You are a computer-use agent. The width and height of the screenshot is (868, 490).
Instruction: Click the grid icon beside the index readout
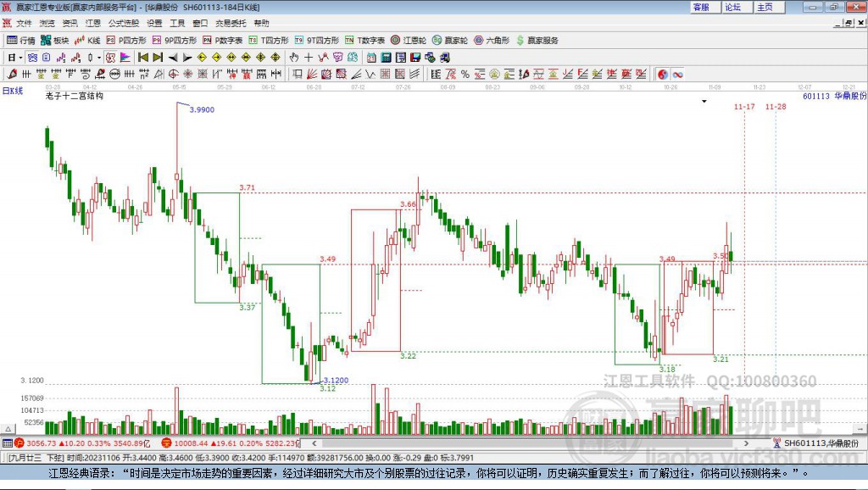pos(7,443)
